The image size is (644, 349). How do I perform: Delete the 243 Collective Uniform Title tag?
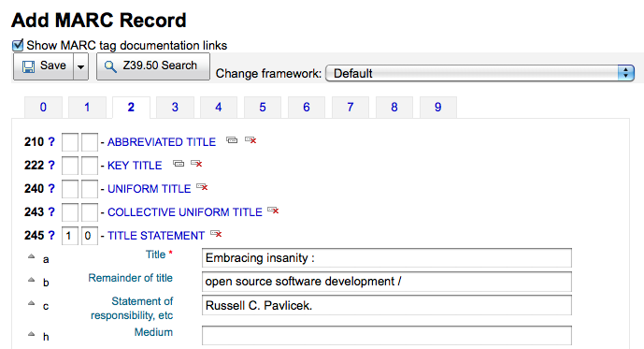point(273,211)
